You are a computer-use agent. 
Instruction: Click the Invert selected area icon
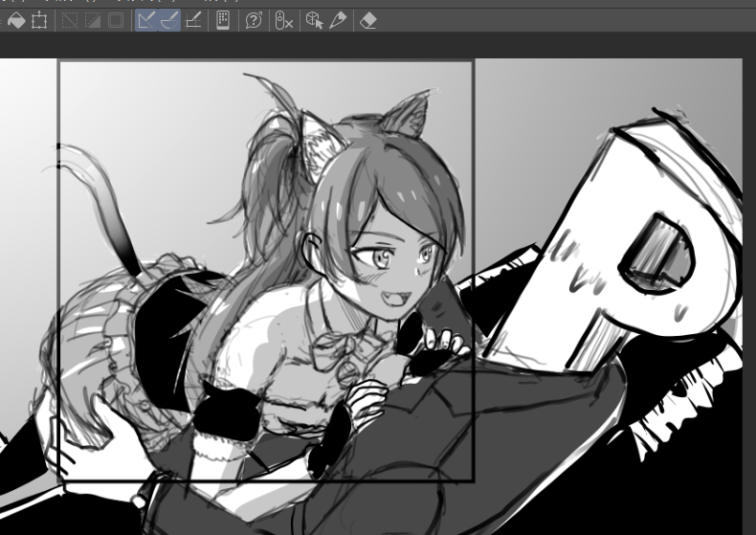click(93, 21)
